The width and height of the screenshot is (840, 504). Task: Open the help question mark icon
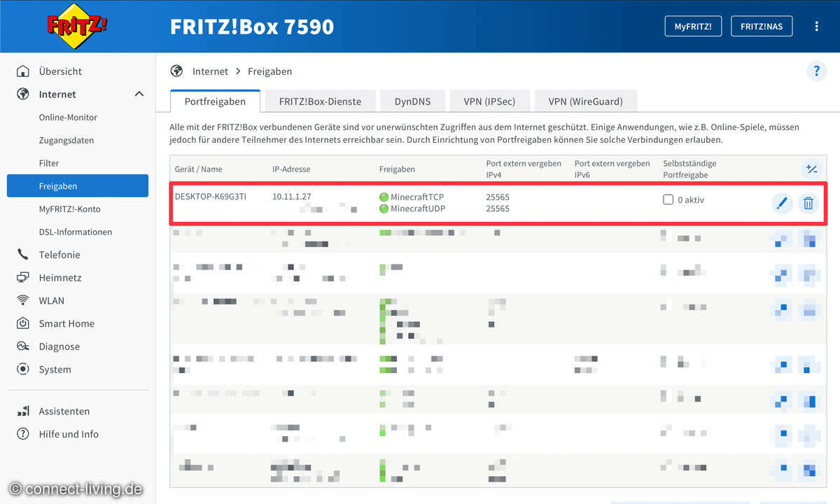pos(816,71)
